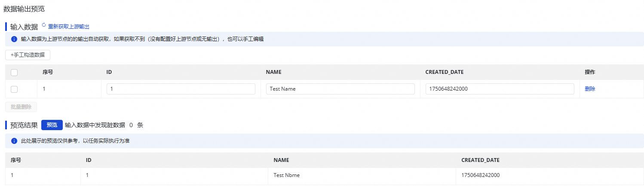
Task: Click the disabled 批量删除 button
Action: tap(21, 107)
